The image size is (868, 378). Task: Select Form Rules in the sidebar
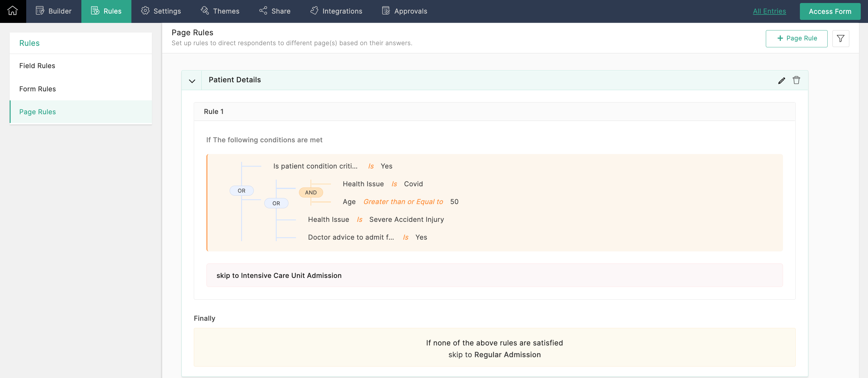37,89
